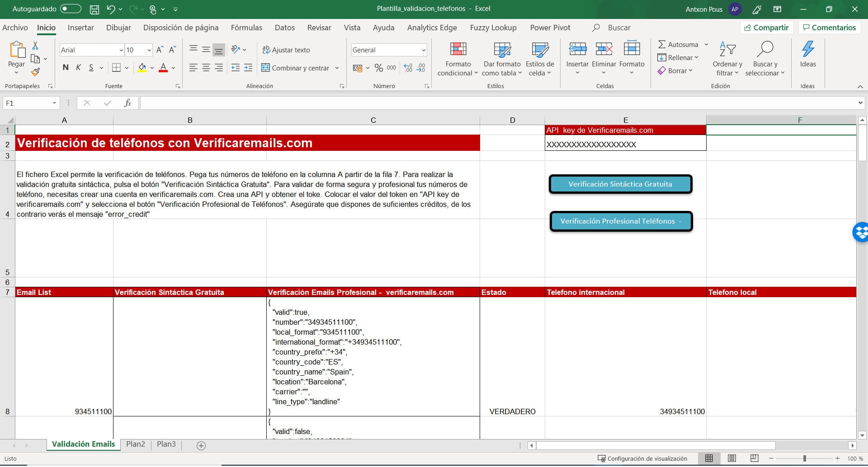Adjust the zoom slider in the status bar

click(x=804, y=458)
